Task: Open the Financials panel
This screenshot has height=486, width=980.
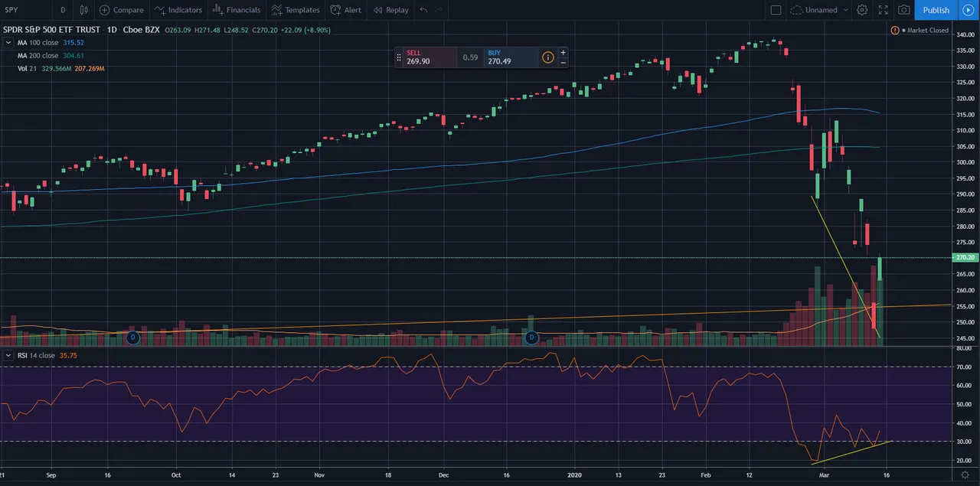Action: [237, 10]
